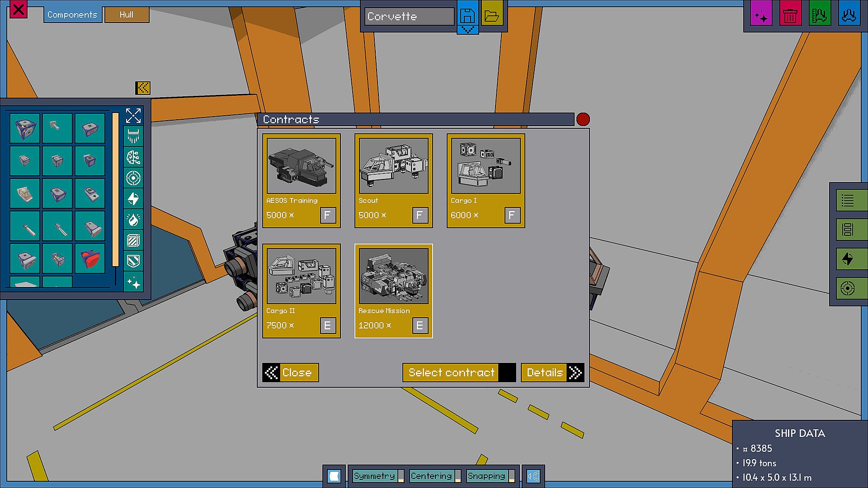
Task: Switch to the Components tab
Action: click(72, 14)
